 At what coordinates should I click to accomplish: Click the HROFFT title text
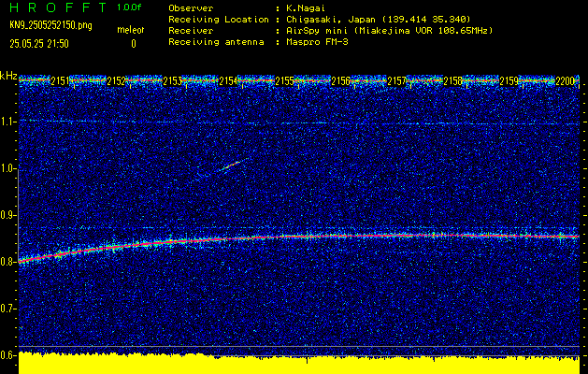(58, 7)
